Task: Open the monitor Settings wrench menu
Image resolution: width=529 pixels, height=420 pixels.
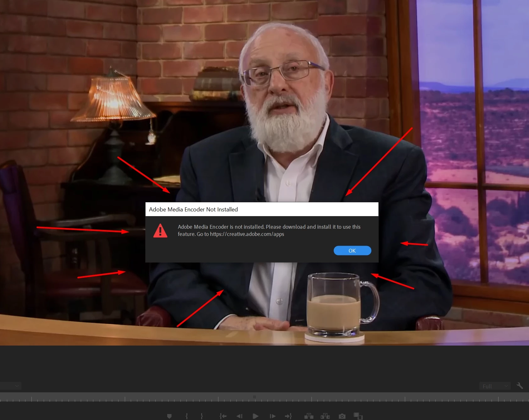Action: pos(520,386)
